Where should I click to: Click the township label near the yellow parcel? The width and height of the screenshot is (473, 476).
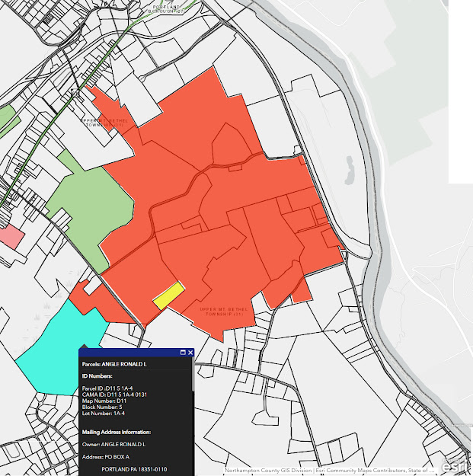tap(224, 311)
